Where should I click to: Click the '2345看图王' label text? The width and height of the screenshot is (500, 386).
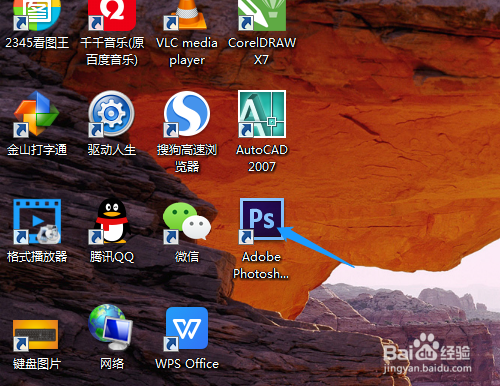coord(37,43)
